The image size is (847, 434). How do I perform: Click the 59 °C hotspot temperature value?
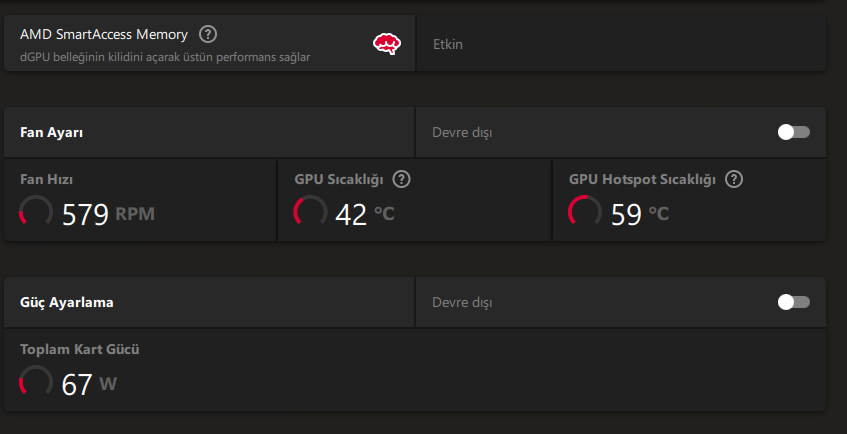pyautogui.click(x=640, y=214)
